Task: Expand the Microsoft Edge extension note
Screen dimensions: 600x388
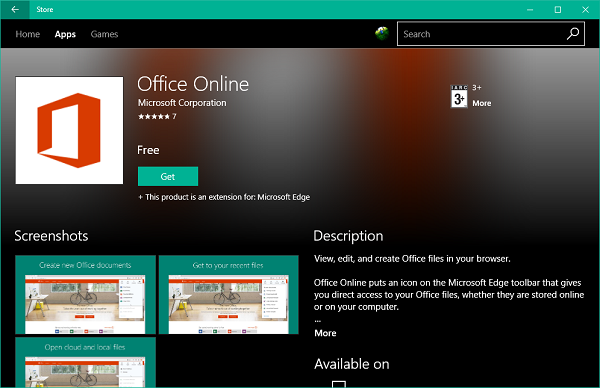Action: coord(224,197)
